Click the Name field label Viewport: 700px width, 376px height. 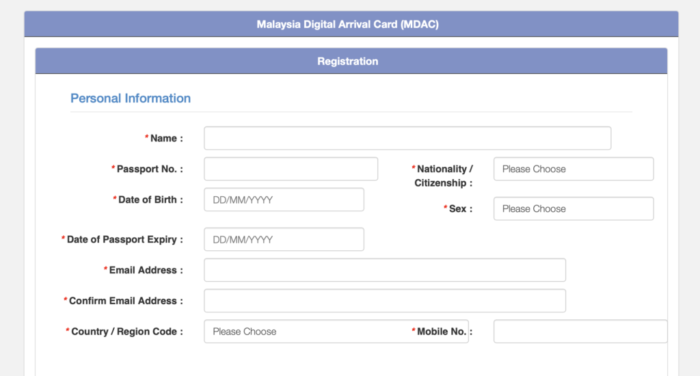click(x=164, y=138)
